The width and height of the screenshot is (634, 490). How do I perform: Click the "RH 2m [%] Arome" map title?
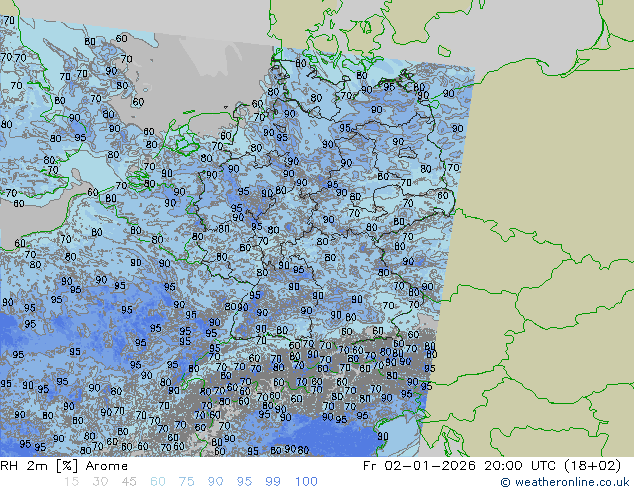pos(64,466)
